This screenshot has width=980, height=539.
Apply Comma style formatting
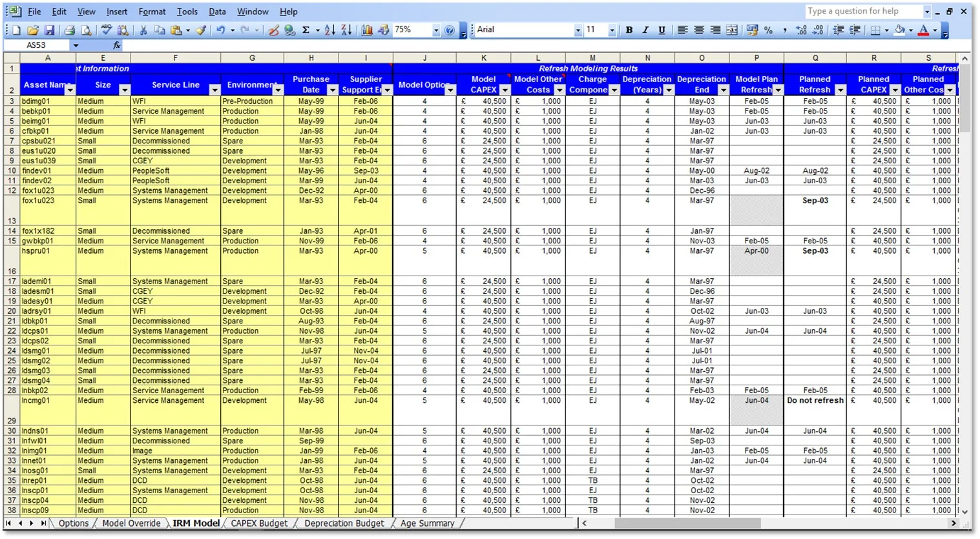[x=785, y=30]
